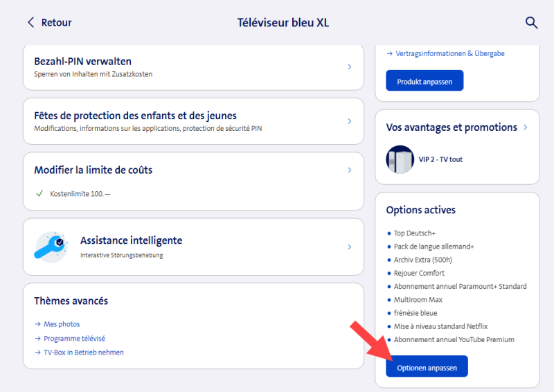554x392 pixels.
Task: Select the VIP 2 - TV tout label
Action: tap(440, 159)
